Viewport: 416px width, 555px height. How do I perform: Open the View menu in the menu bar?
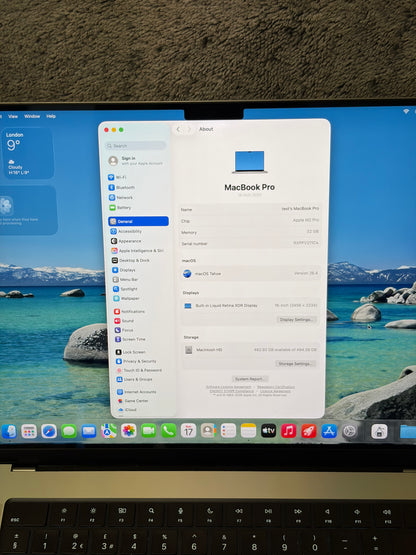(13, 116)
